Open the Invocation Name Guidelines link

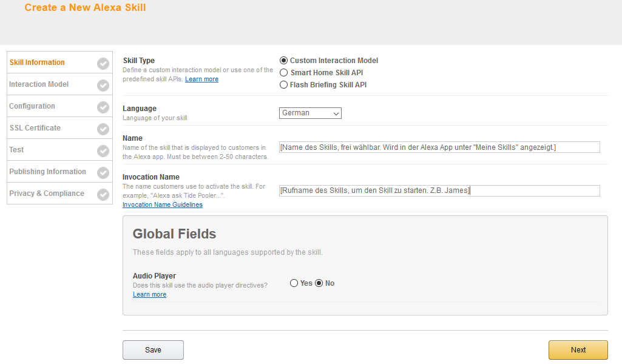point(163,204)
